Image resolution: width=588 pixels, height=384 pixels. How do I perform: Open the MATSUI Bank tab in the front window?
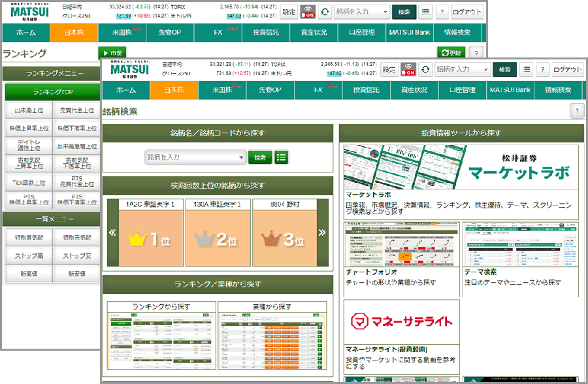510,90
